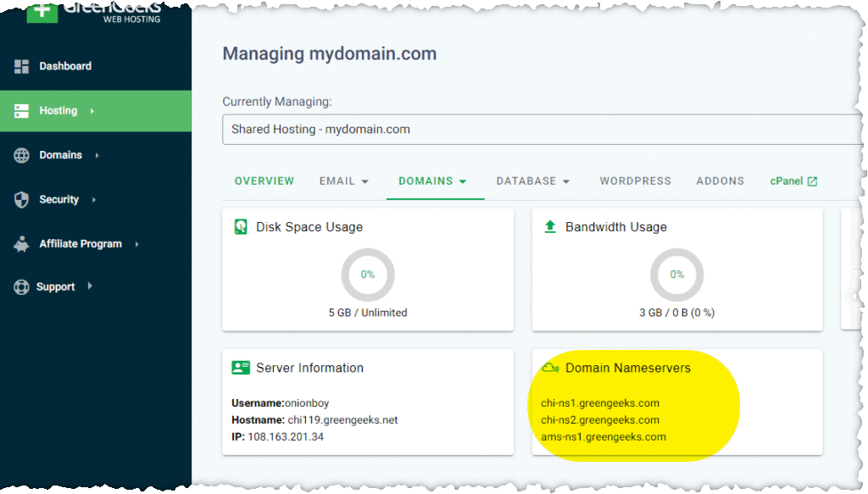Expand the Support sidebar submenu arrow
This screenshot has height=494, width=868.
(90, 286)
